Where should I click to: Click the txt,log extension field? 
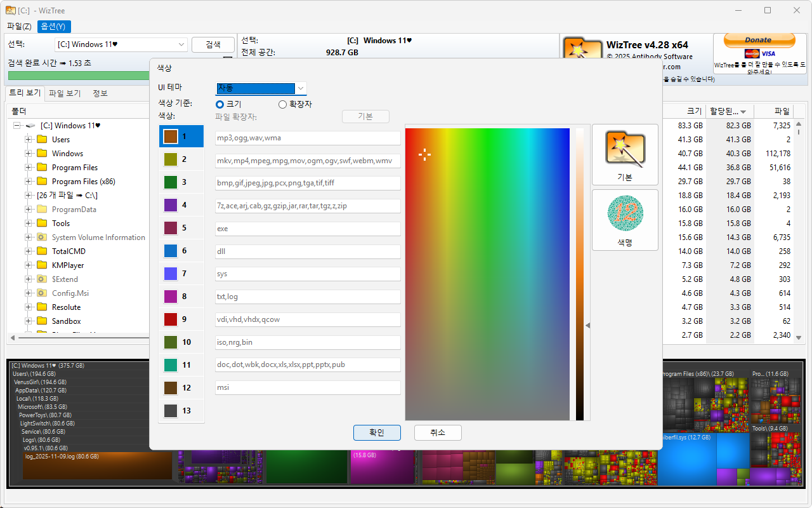[x=308, y=297]
